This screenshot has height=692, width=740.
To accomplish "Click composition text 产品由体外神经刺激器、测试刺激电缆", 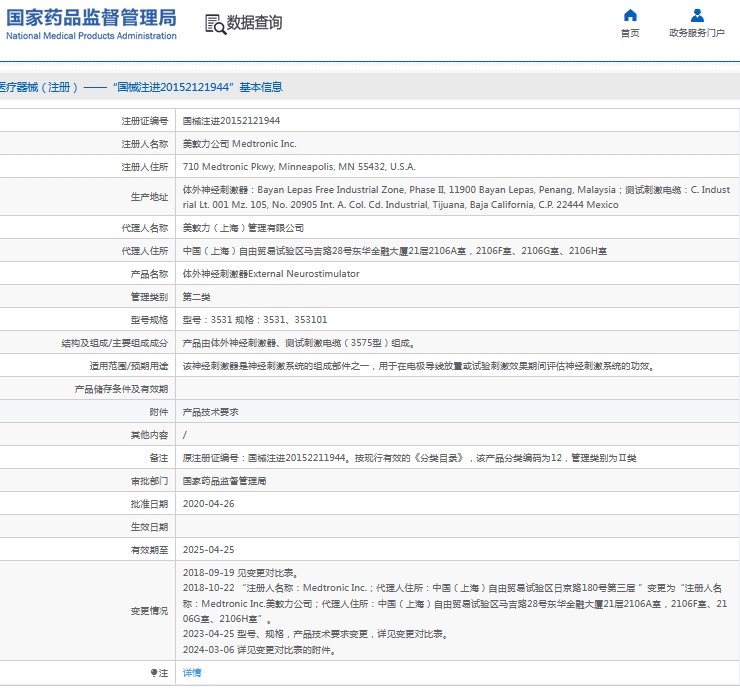I will (x=299, y=343).
